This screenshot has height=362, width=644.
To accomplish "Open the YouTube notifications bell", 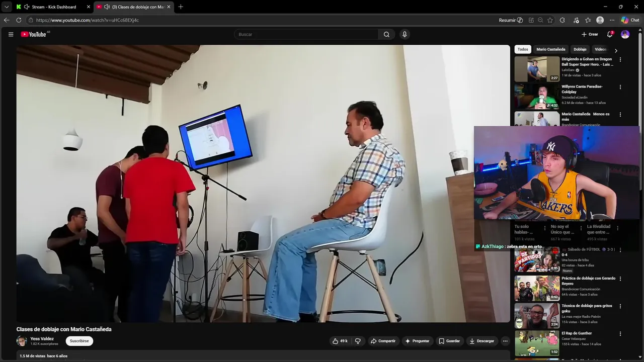I will (610, 34).
